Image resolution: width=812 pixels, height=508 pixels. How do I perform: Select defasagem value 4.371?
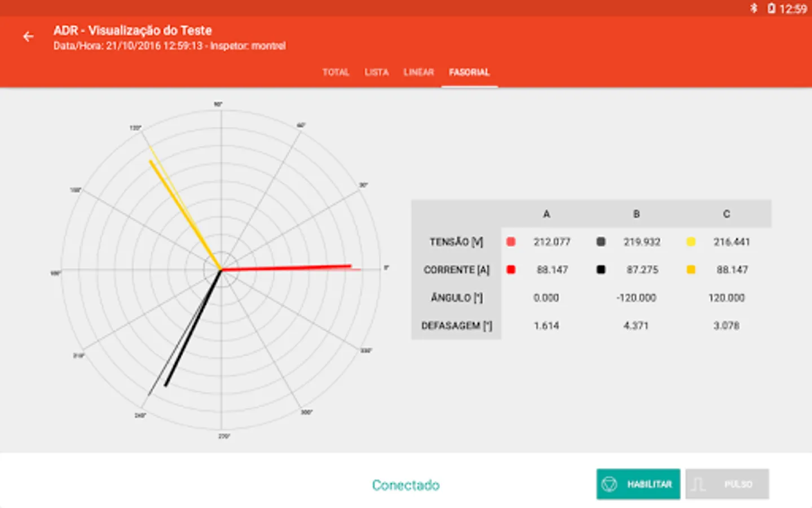pos(636,326)
